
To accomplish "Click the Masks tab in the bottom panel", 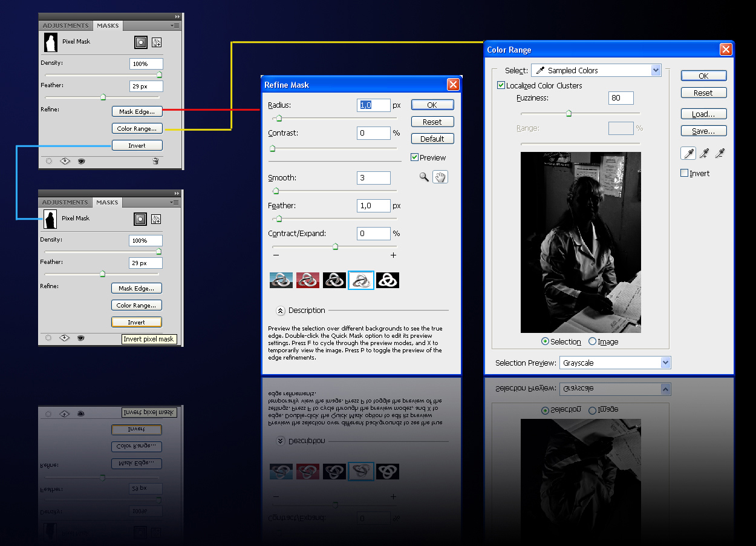I will (107, 202).
